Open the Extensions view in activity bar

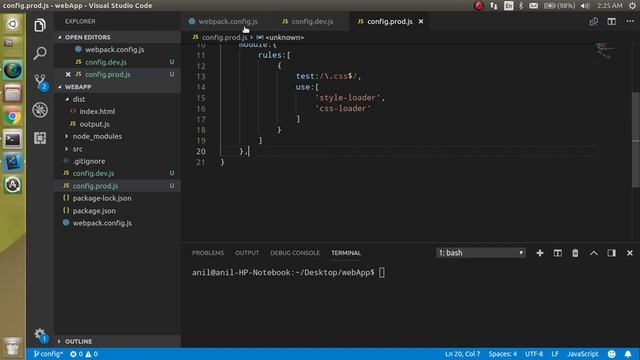[x=40, y=138]
